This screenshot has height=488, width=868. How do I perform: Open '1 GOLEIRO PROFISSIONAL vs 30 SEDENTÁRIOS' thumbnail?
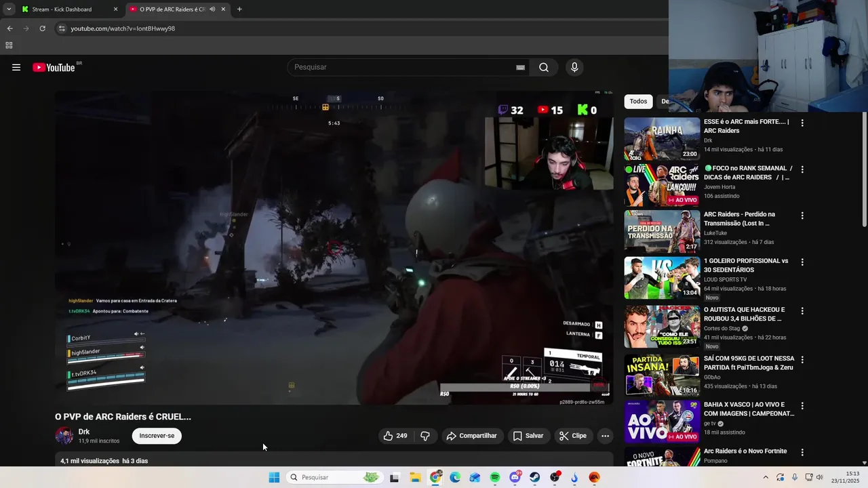[662, 278]
